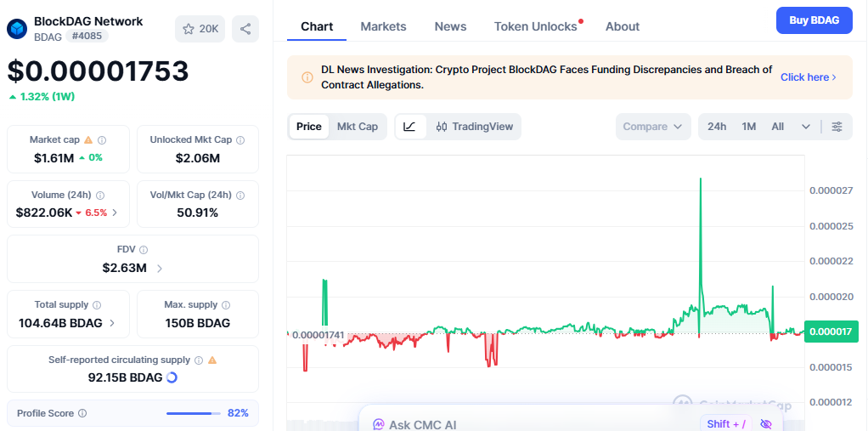
Task: Expand the Compare dropdown
Action: (x=653, y=127)
